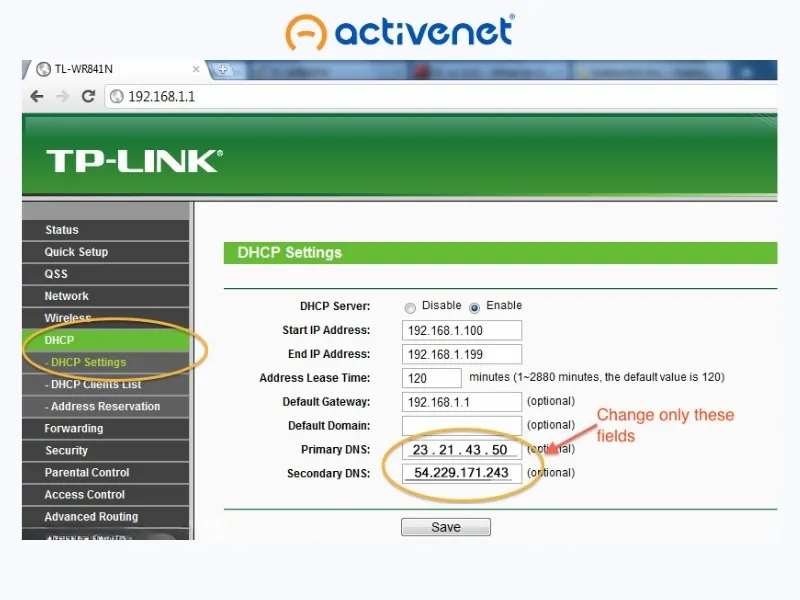This screenshot has width=800, height=600.
Task: Open Parental Control menu
Action: pos(106,472)
